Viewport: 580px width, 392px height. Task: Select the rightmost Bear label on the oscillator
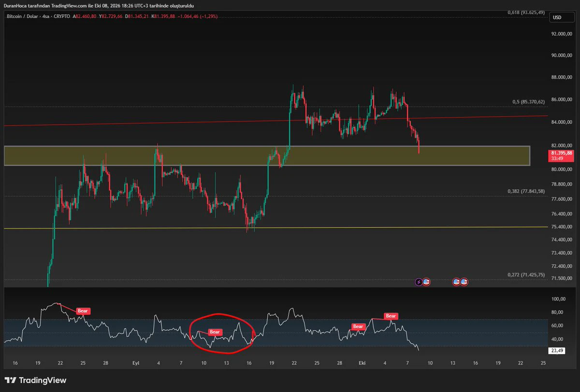pyautogui.click(x=391, y=316)
